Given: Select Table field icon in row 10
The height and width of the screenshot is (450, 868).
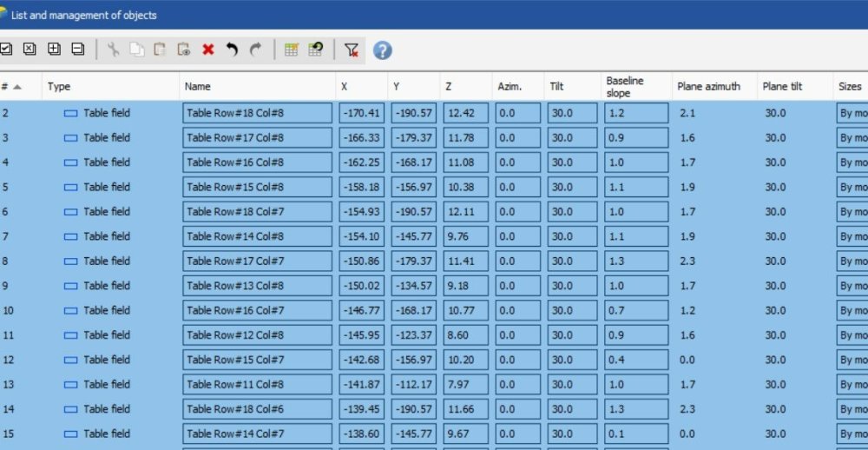Looking at the screenshot, I should pyautogui.click(x=71, y=310).
